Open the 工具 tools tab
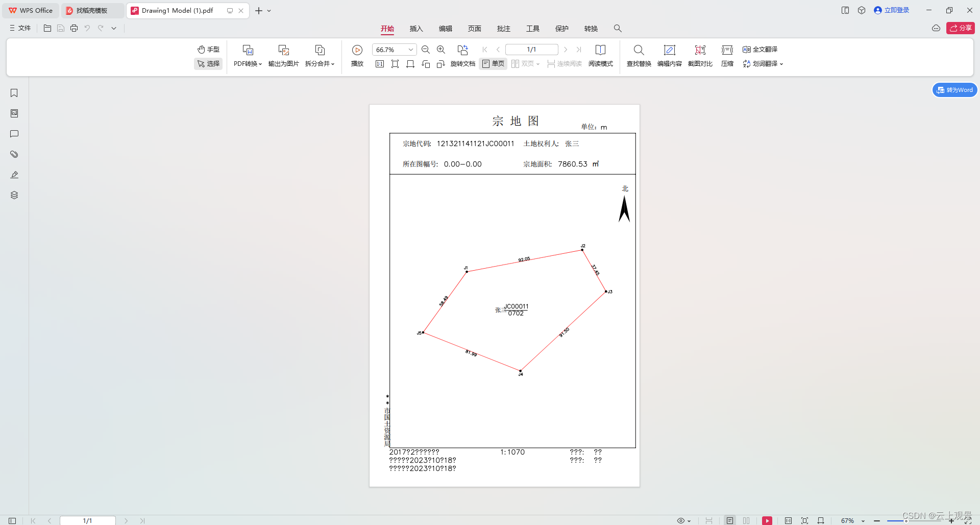The height and width of the screenshot is (525, 980). coord(533,29)
